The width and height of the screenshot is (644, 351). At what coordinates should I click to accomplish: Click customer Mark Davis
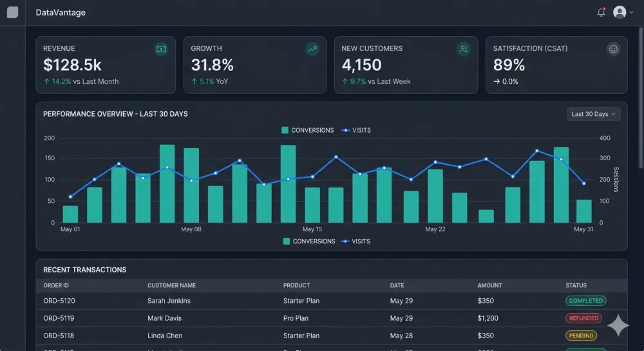(164, 318)
